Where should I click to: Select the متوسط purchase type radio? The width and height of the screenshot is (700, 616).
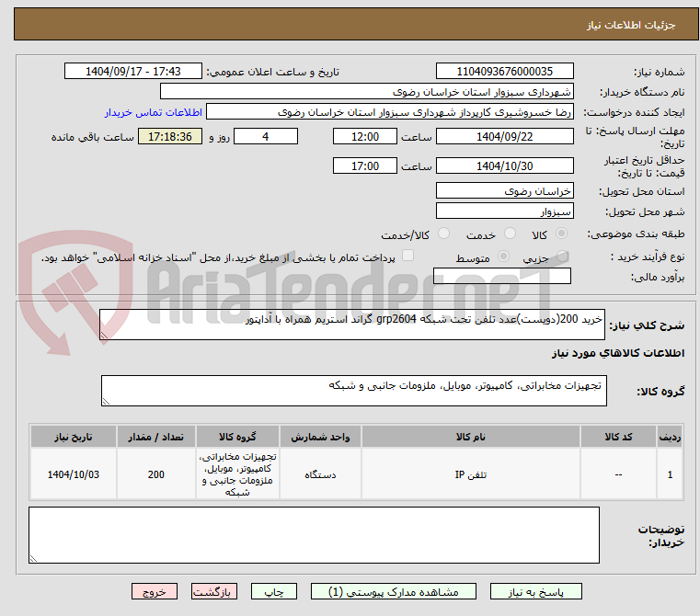(503, 257)
